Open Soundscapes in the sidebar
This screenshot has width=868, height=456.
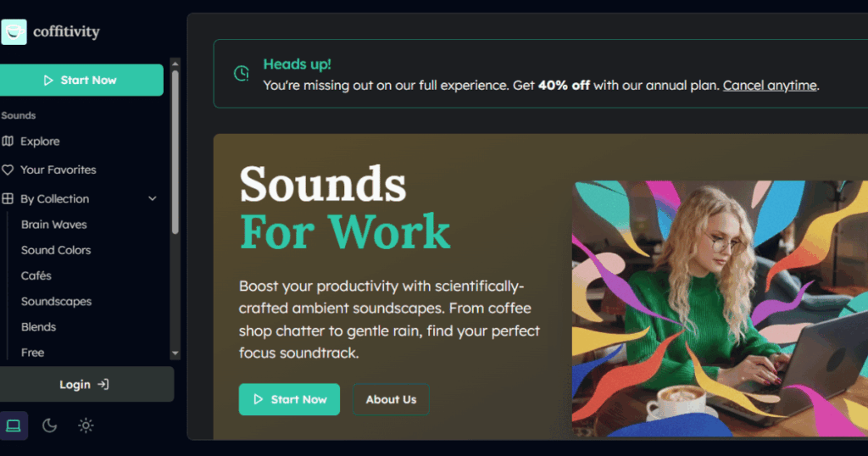(56, 302)
